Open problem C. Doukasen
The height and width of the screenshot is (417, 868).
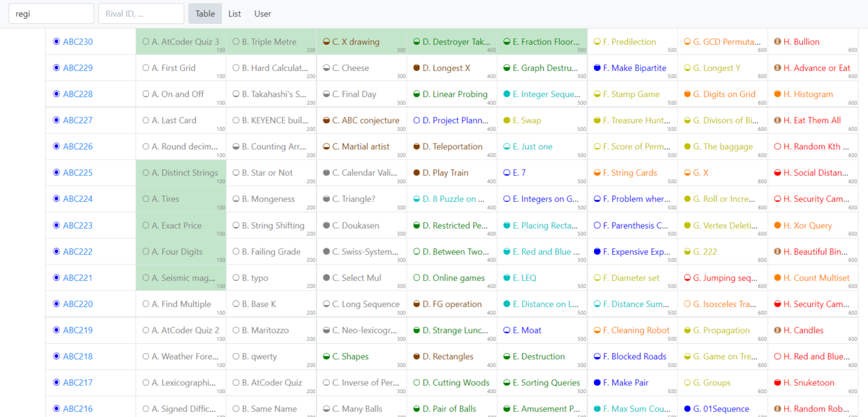[356, 225]
